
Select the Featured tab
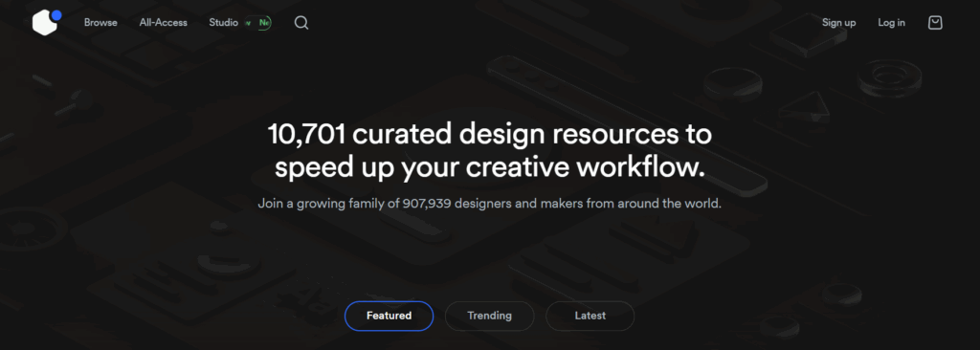click(x=389, y=316)
